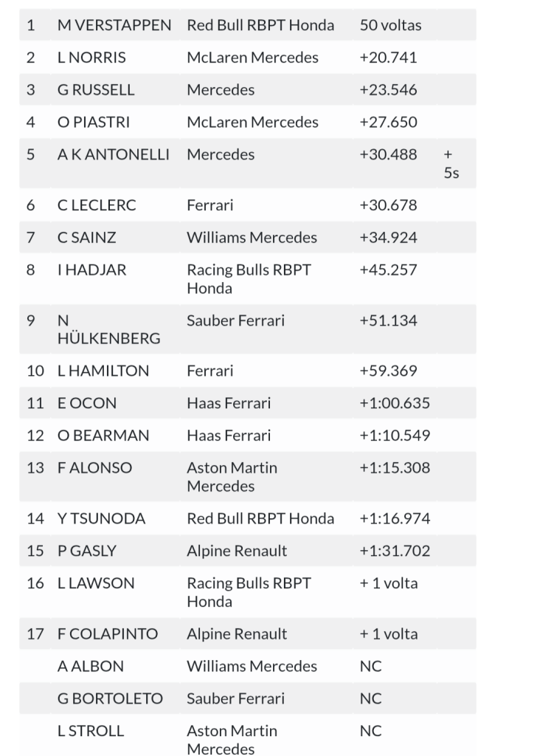Click L HAMILTON time +59.369

[388, 371]
